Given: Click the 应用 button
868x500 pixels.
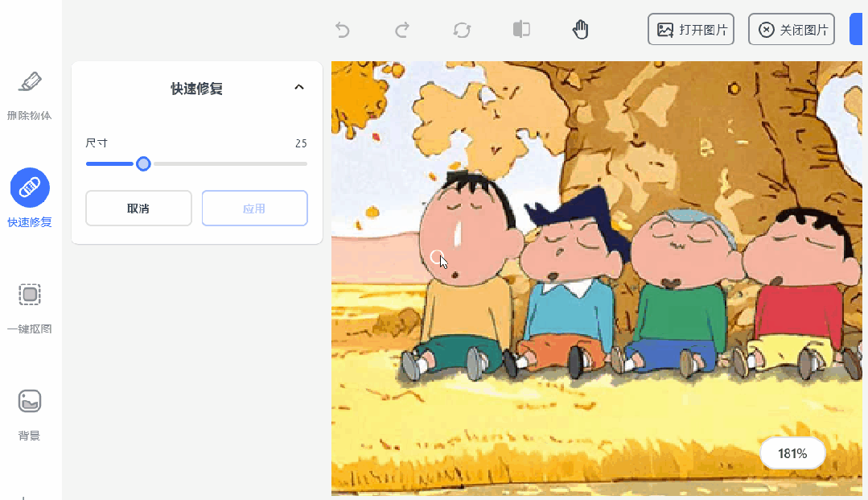Looking at the screenshot, I should click(x=255, y=209).
